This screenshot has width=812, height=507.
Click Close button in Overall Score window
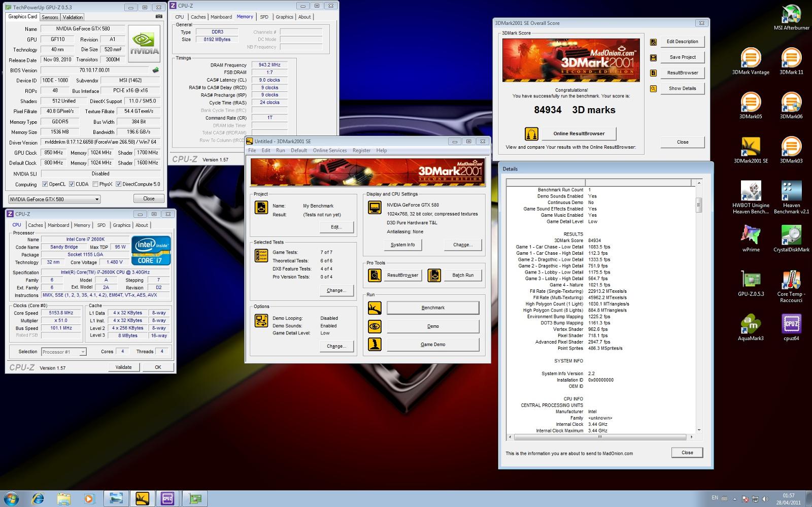[683, 142]
